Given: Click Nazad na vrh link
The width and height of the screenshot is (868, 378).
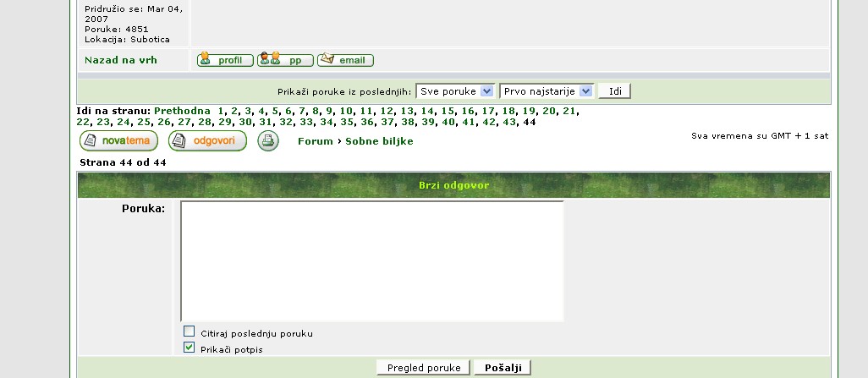Looking at the screenshot, I should coord(121,60).
